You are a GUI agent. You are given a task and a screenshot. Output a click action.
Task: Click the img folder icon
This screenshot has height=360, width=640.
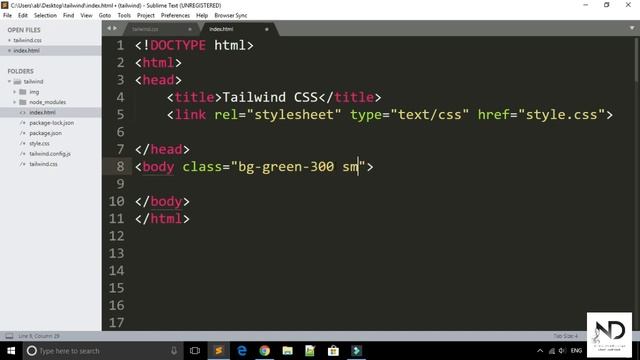(x=23, y=92)
